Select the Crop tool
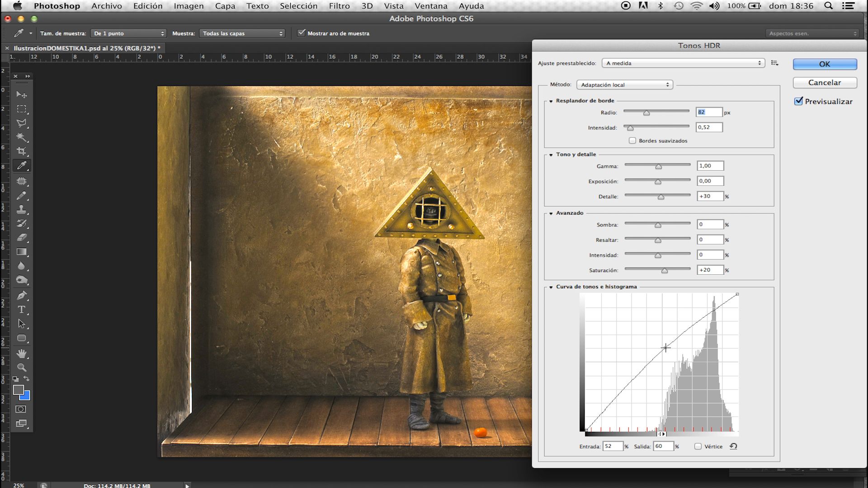 [21, 151]
